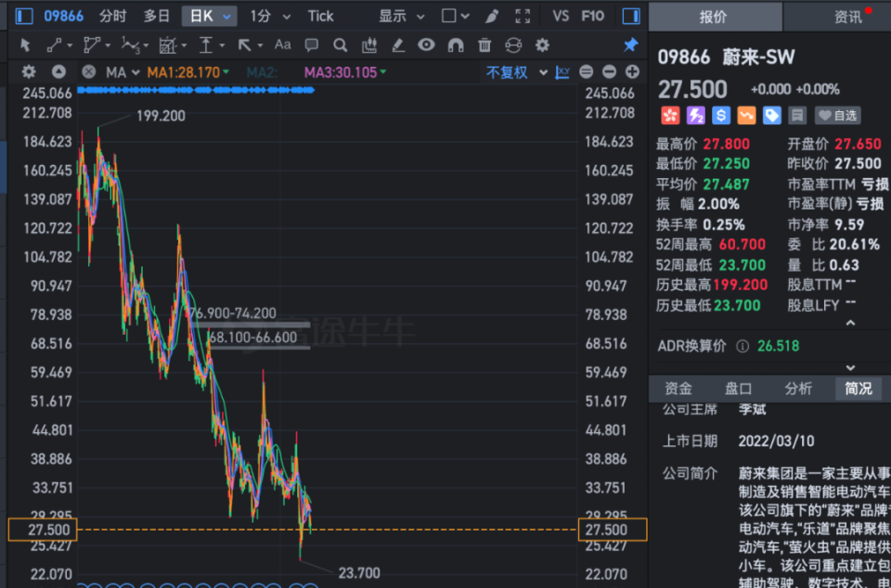Switch to 分析 tab
Image resolution: width=891 pixels, height=588 pixels.
(x=798, y=389)
